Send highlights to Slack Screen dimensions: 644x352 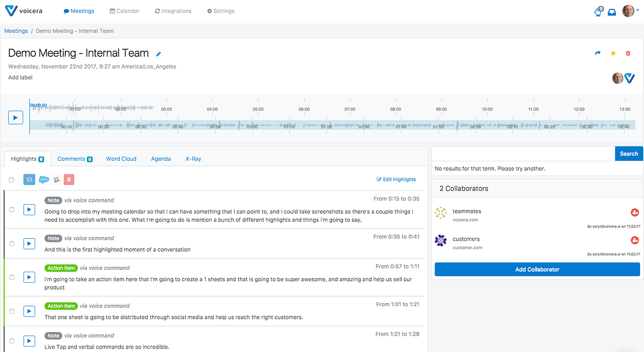[x=57, y=180]
